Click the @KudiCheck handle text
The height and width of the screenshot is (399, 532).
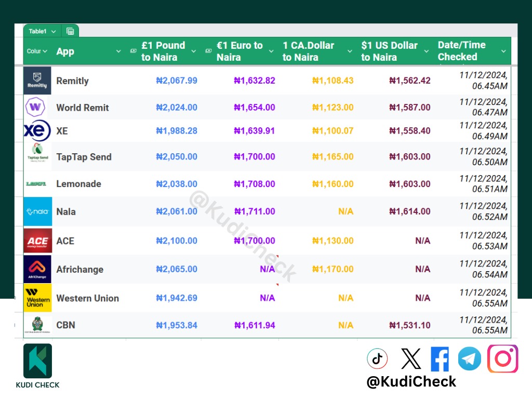coord(411,382)
